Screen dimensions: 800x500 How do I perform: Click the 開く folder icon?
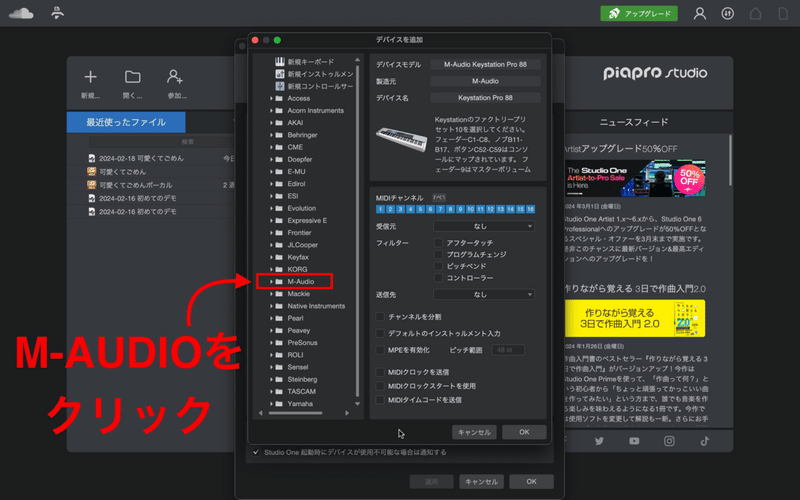tap(133, 77)
